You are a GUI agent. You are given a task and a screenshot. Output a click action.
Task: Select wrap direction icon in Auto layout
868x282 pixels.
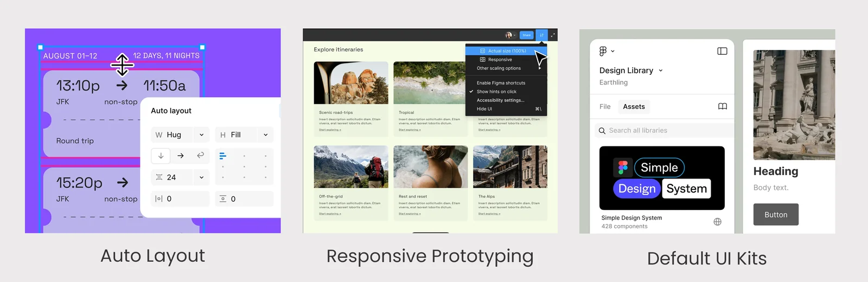(200, 156)
